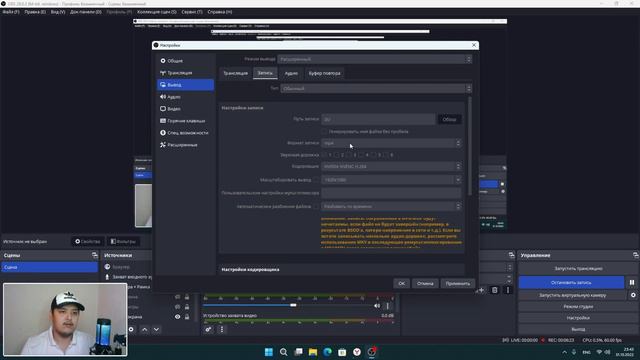Image resolution: width=640 pixels, height=360 pixels.
Task: Click Start Streaming (Запустить трансляцию) button
Action: click(x=578, y=269)
